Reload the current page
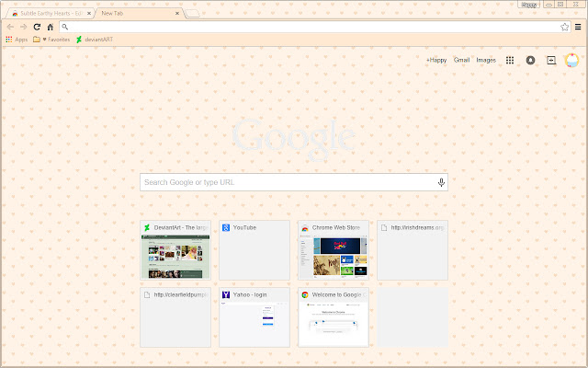This screenshot has height=368, width=588. pyautogui.click(x=37, y=27)
